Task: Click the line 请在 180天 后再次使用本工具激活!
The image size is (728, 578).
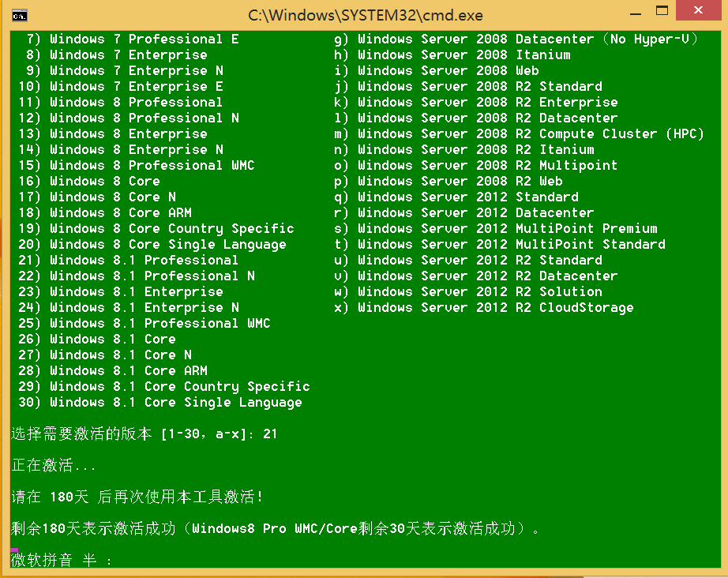Action: point(137,497)
